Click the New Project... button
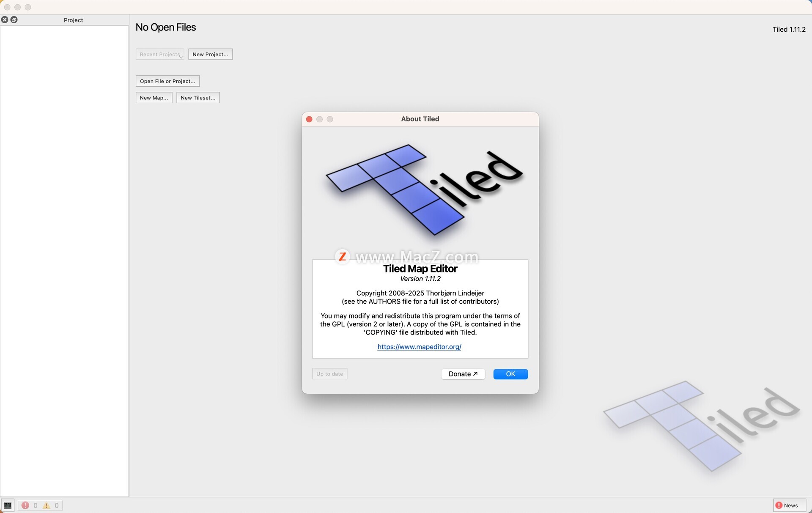Image resolution: width=812 pixels, height=513 pixels. [x=210, y=54]
